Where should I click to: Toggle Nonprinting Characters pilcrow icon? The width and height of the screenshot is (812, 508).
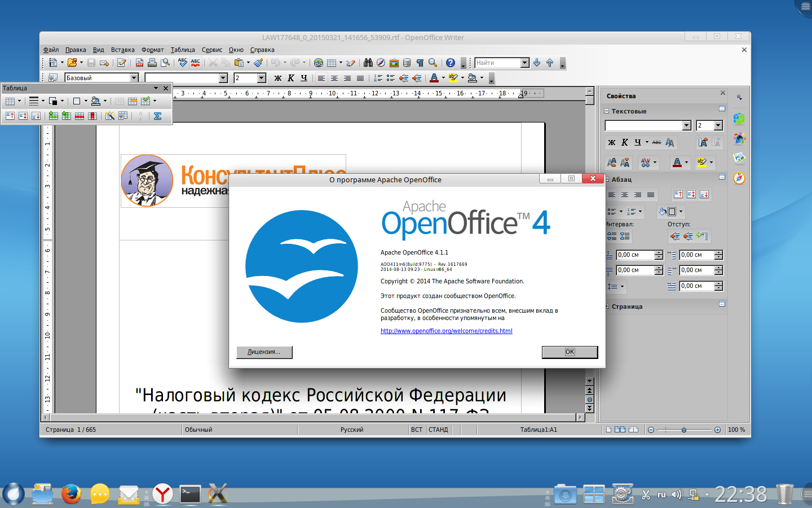click(420, 63)
